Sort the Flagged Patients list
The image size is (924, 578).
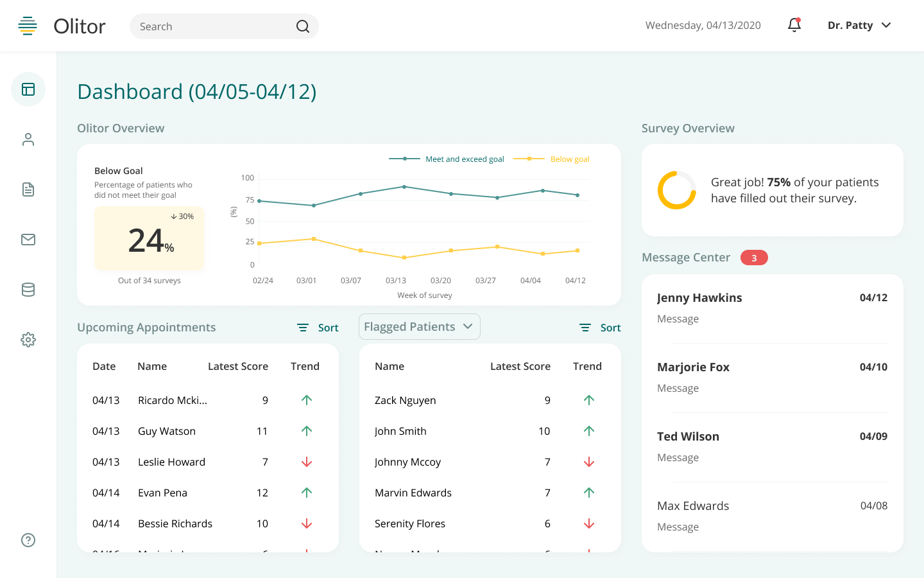[599, 328]
